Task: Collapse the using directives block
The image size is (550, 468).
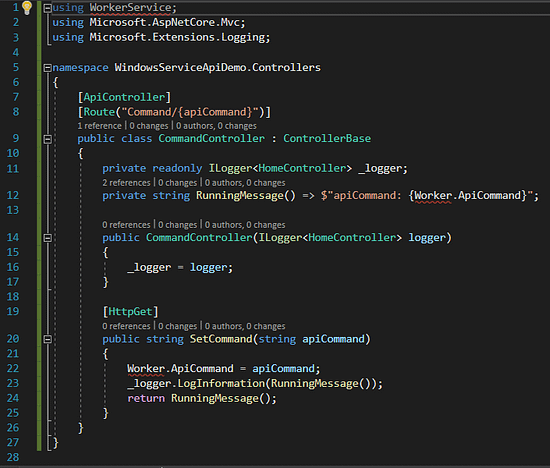Action: pos(48,8)
